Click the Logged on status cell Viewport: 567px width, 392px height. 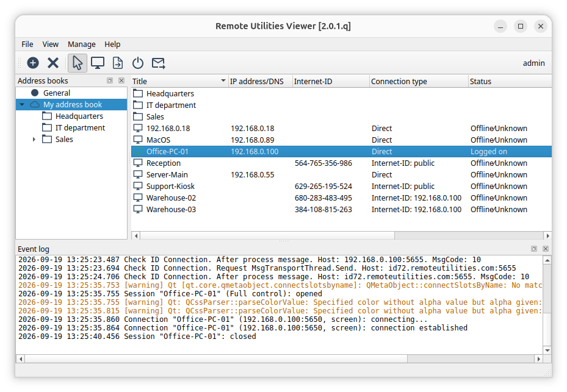coord(488,151)
